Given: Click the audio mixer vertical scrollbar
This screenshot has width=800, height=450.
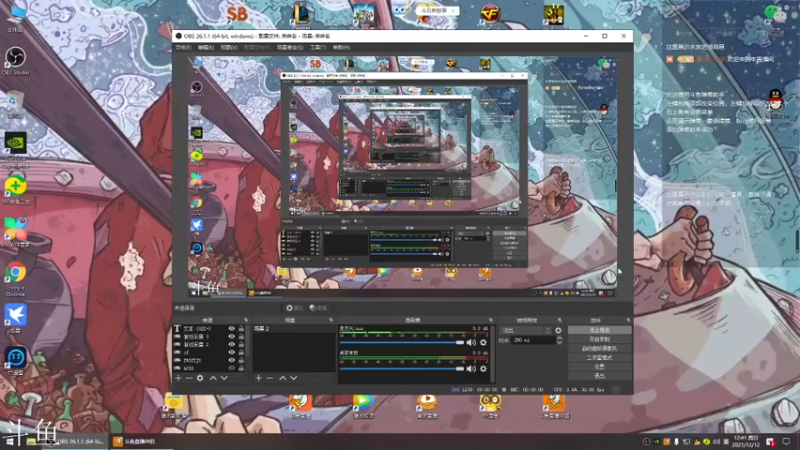Looking at the screenshot, I should click(x=492, y=354).
